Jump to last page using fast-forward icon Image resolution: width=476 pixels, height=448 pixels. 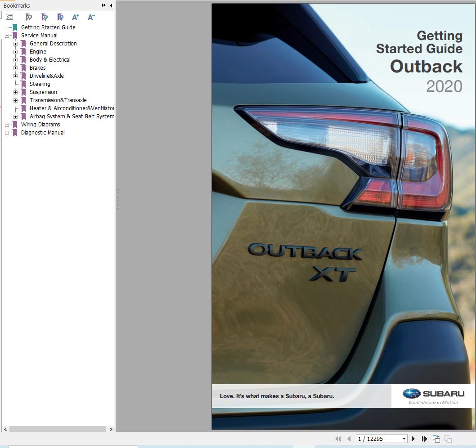click(424, 439)
